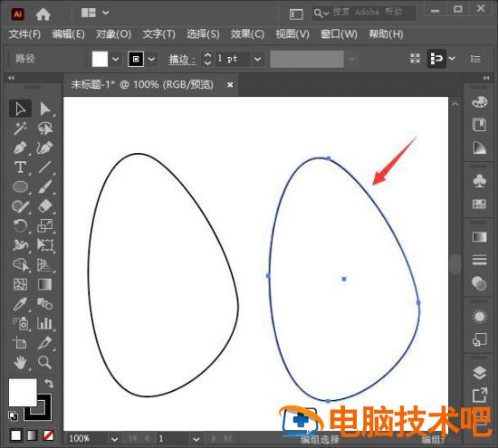Open the artboard number dropdown
This screenshot has width=498, height=448.
[x=196, y=439]
